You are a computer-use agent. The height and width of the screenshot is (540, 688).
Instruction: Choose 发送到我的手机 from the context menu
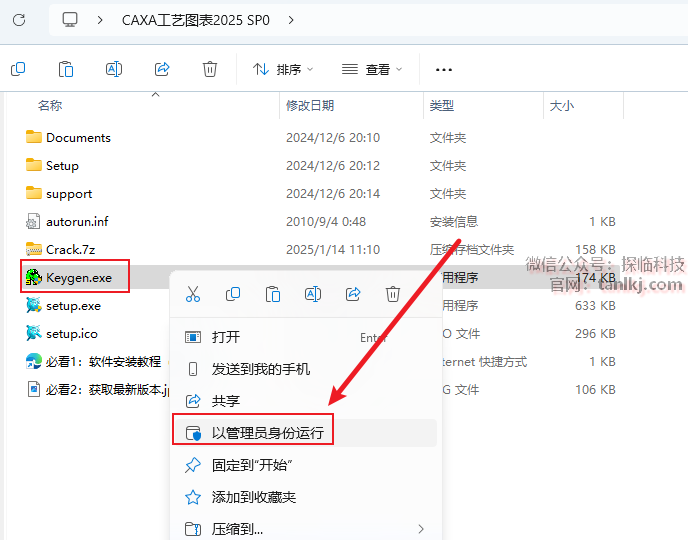[305, 369]
